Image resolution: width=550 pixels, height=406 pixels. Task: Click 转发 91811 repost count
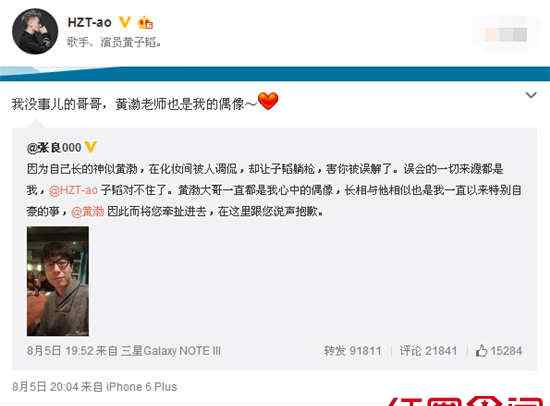[x=352, y=351]
